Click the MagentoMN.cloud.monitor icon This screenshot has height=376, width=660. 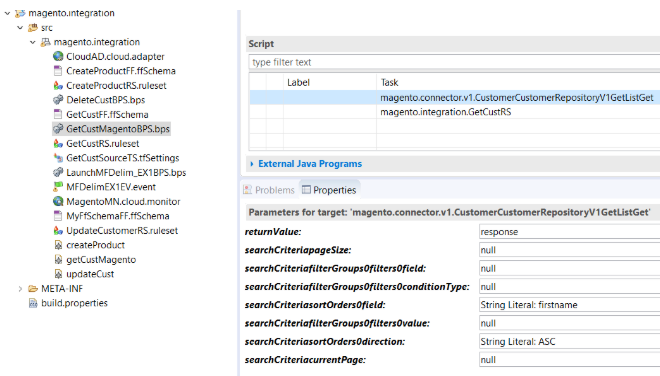58,202
